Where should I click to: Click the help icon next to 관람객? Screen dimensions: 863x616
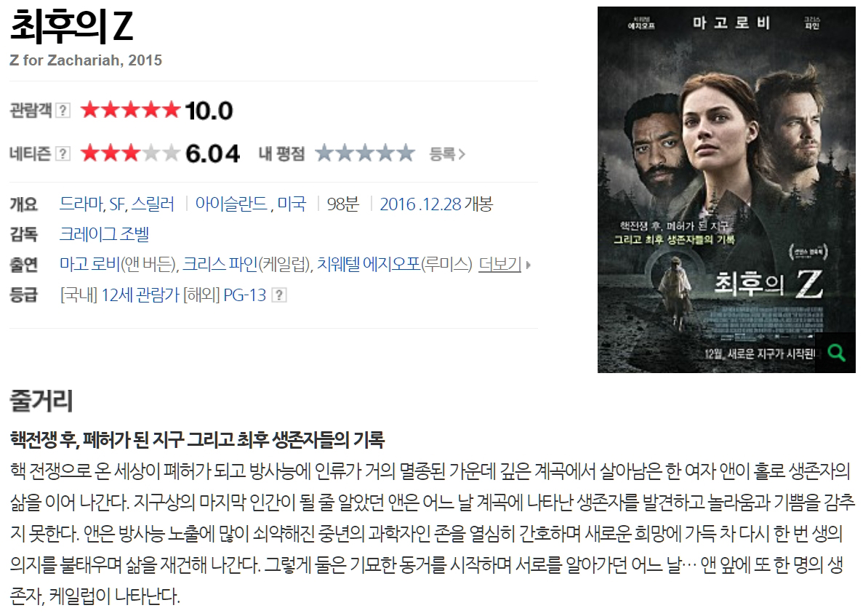(x=63, y=111)
